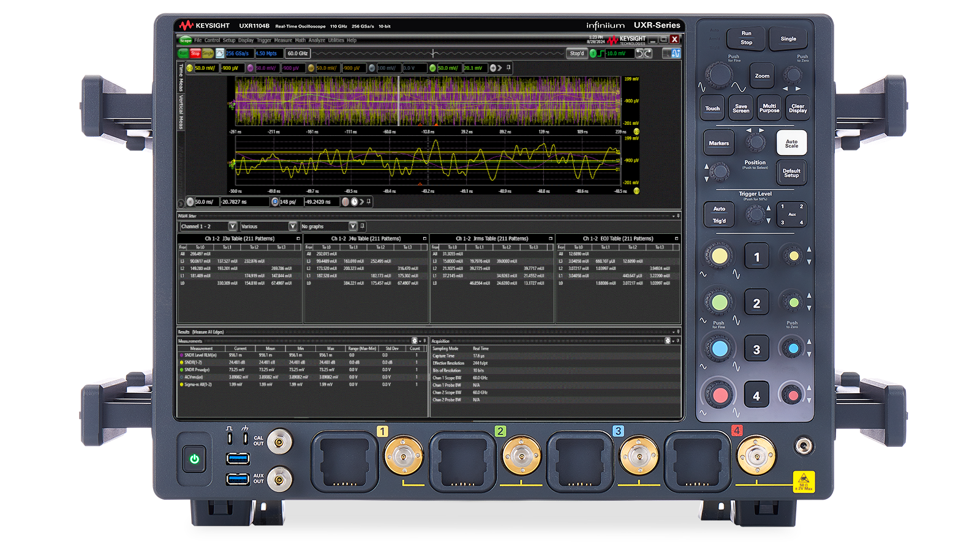Open the Analyze menu
The height and width of the screenshot is (551, 980).
click(317, 40)
